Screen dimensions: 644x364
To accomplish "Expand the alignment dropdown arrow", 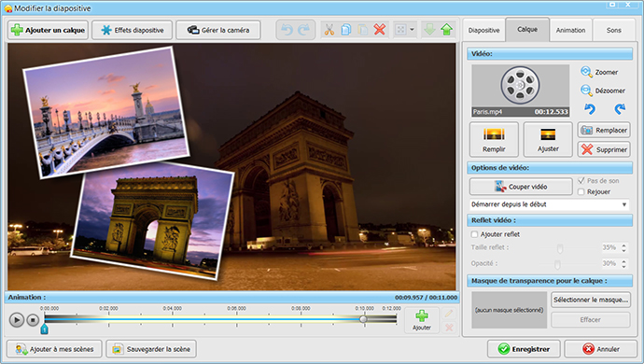I will coord(412,30).
